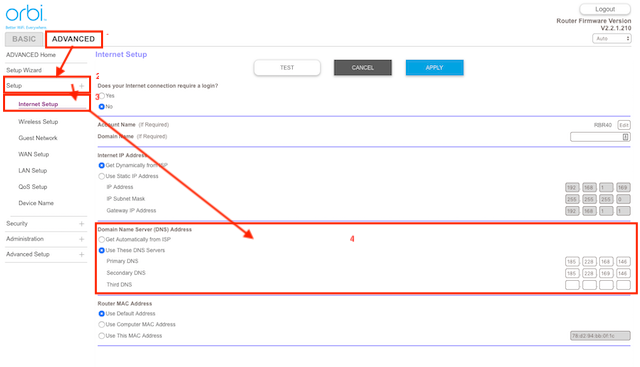Click last octet 169 of IP Address
Image resolution: width=640 pixels, height=367 pixels.
(623, 187)
